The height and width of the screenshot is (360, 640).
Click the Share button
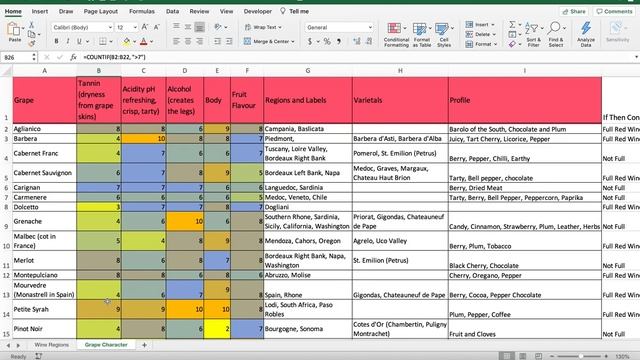point(574,11)
